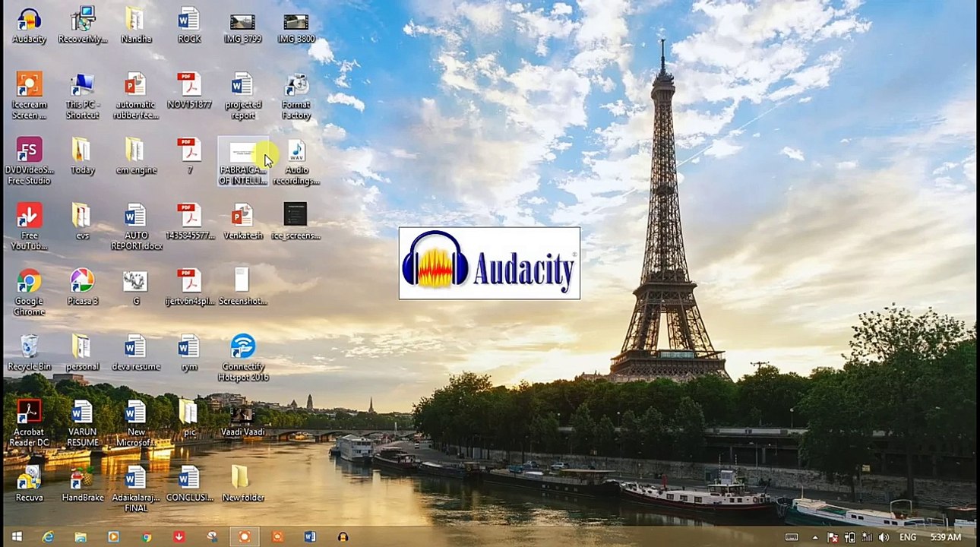Select the Today folder
This screenshot has height=547, width=980.
(x=82, y=157)
